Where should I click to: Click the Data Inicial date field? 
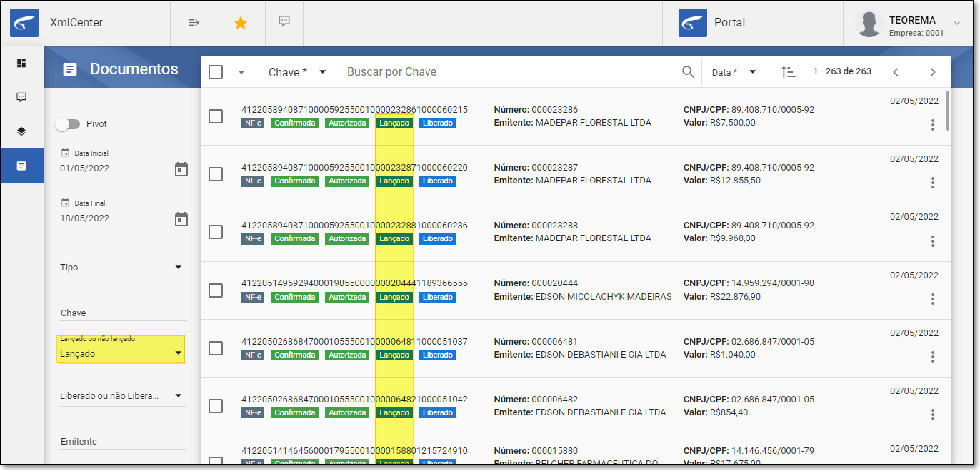point(114,168)
